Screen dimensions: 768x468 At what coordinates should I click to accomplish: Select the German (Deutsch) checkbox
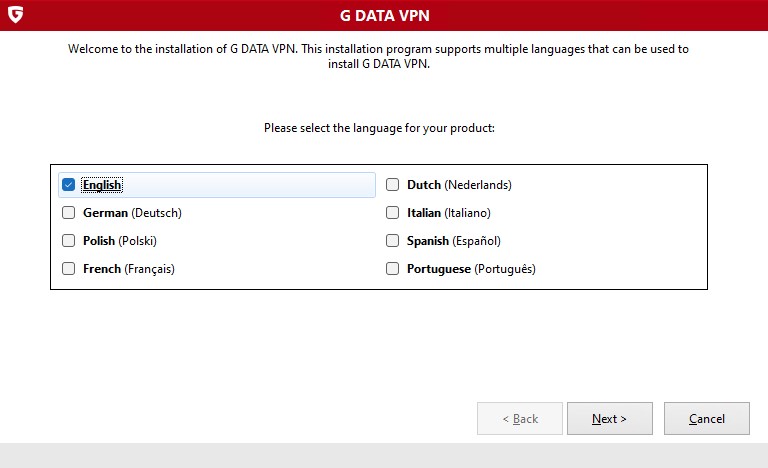69,213
